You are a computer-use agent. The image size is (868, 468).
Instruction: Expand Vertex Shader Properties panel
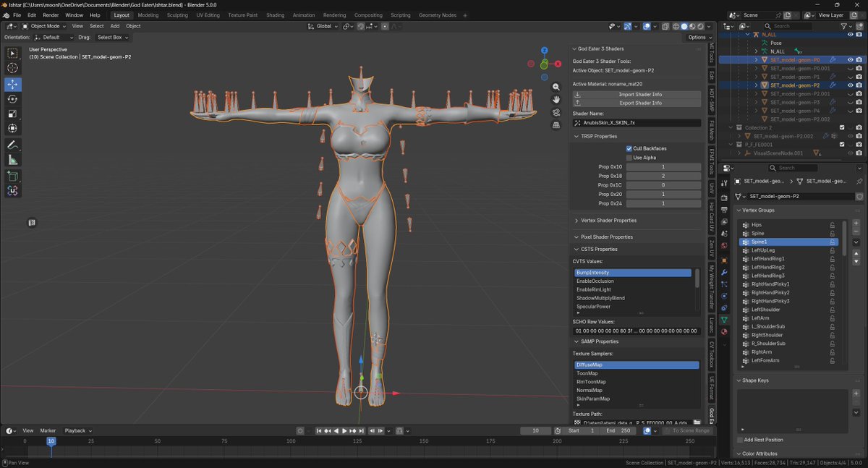click(608, 220)
